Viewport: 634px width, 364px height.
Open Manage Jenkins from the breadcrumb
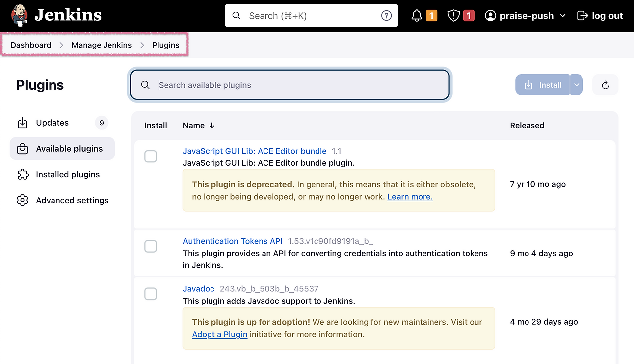(x=102, y=45)
